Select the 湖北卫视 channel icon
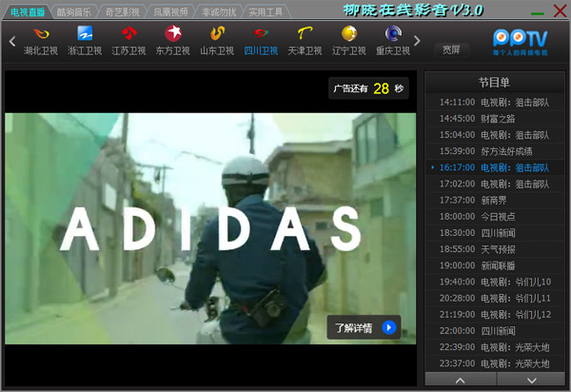571x392 pixels. point(41,34)
